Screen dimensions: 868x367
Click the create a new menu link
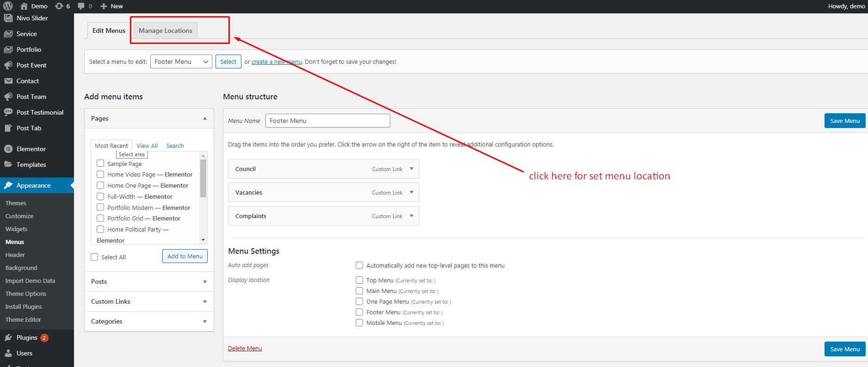pyautogui.click(x=277, y=61)
